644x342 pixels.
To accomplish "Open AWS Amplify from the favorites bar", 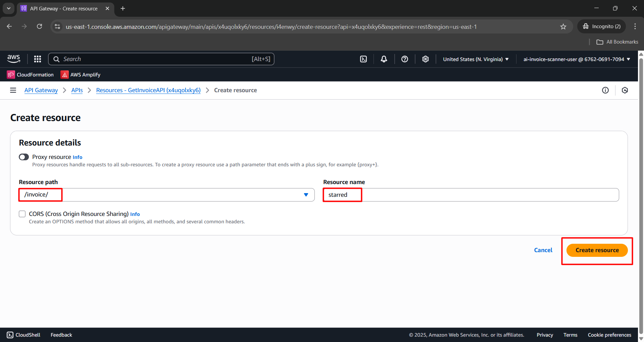I will click(80, 74).
